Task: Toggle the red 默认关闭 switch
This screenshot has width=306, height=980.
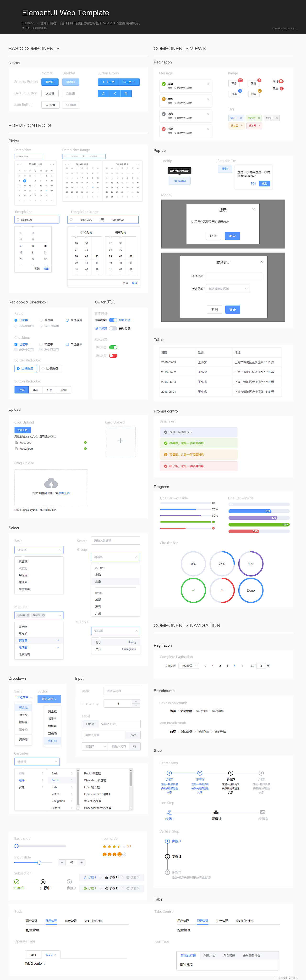Action: (x=113, y=356)
